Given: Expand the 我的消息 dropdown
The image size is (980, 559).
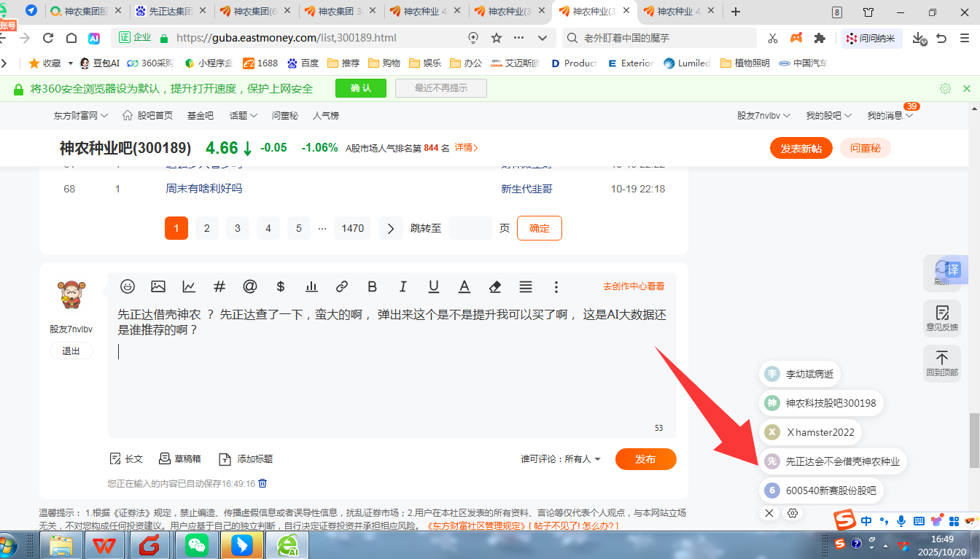Looking at the screenshot, I should [x=890, y=115].
